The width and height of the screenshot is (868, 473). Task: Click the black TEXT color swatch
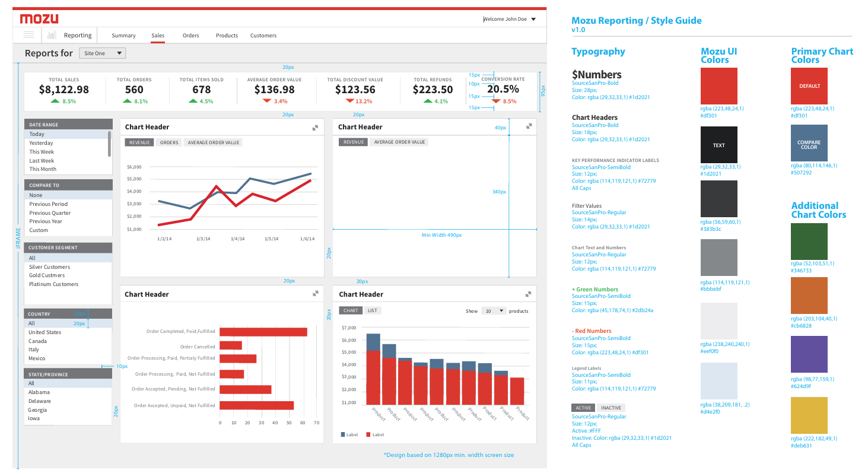pyautogui.click(x=719, y=145)
